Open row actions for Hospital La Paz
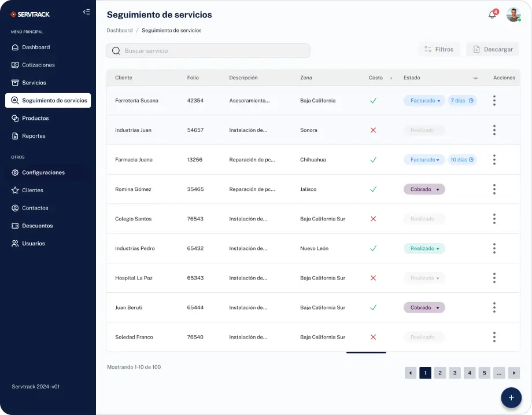 (494, 278)
